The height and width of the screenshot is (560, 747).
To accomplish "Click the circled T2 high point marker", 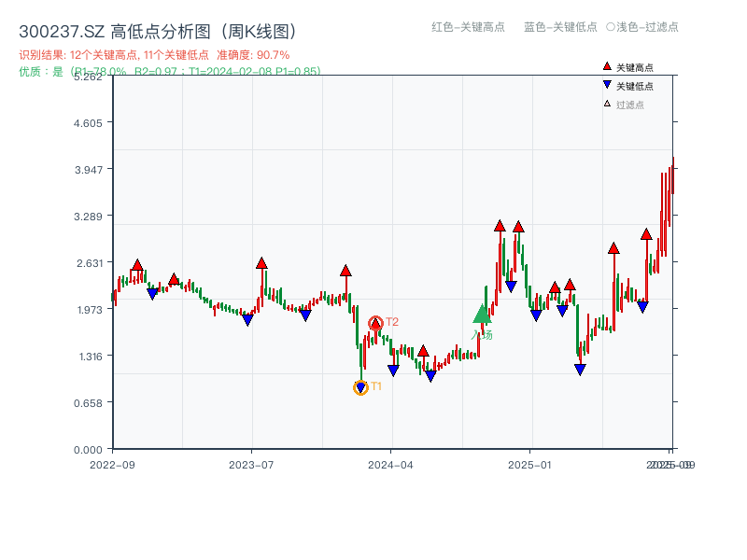I will point(377,320).
